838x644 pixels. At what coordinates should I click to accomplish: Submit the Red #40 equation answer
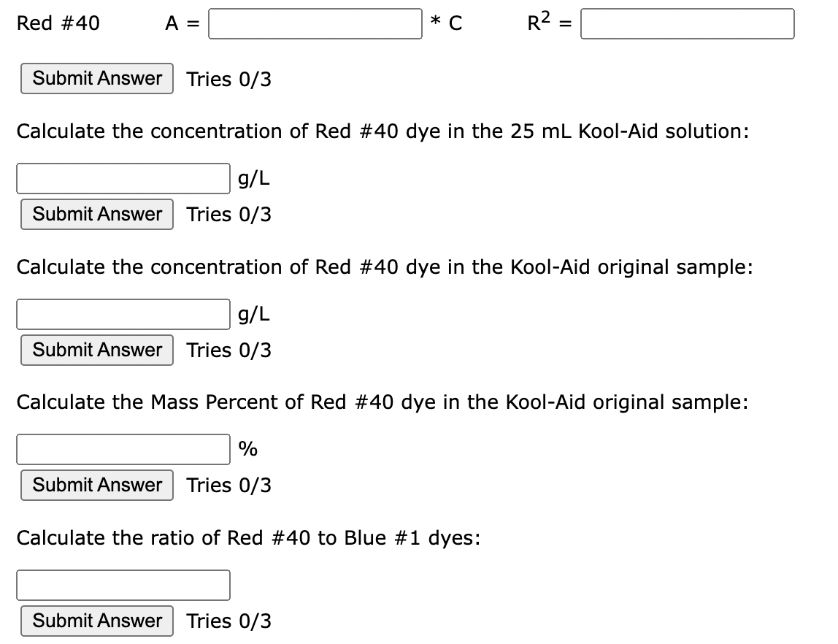click(97, 79)
